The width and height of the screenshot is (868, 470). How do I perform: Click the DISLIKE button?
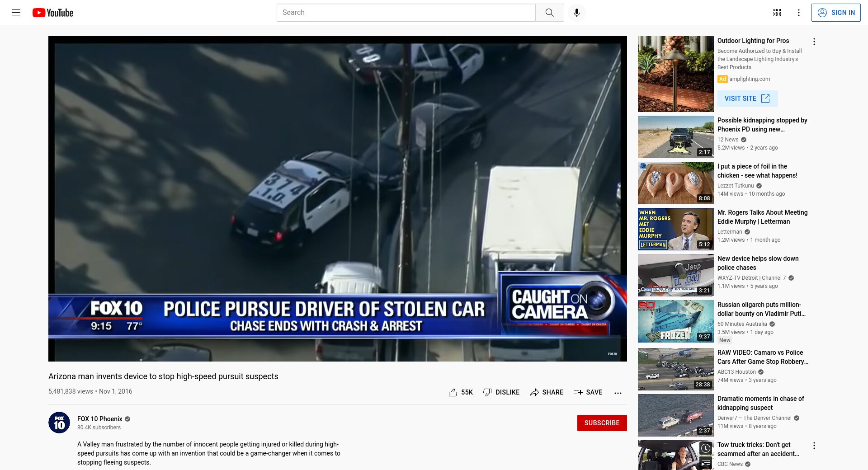501,392
